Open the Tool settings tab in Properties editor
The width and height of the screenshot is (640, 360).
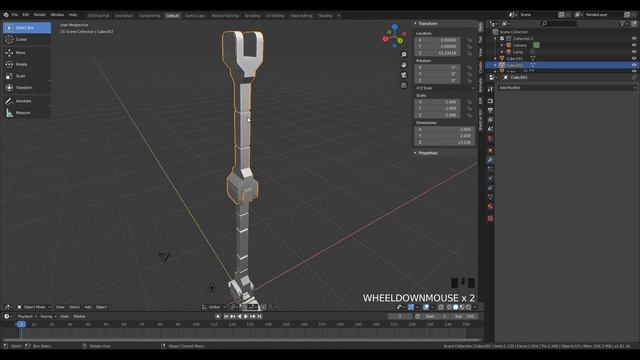490,89
